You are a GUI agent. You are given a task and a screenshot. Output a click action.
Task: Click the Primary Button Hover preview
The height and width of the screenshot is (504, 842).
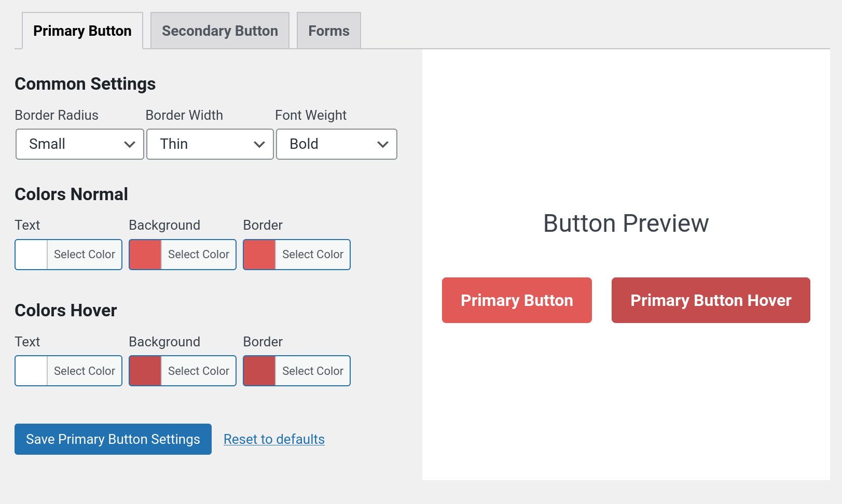click(x=711, y=300)
